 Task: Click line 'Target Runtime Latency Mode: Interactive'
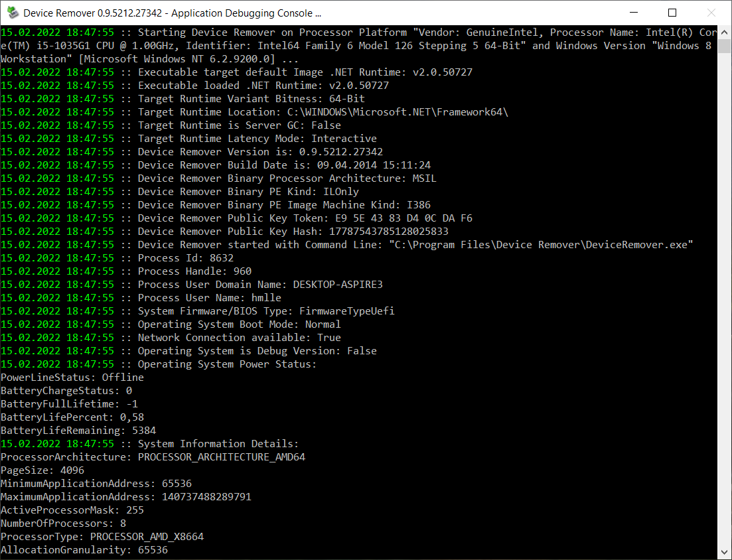(x=188, y=139)
